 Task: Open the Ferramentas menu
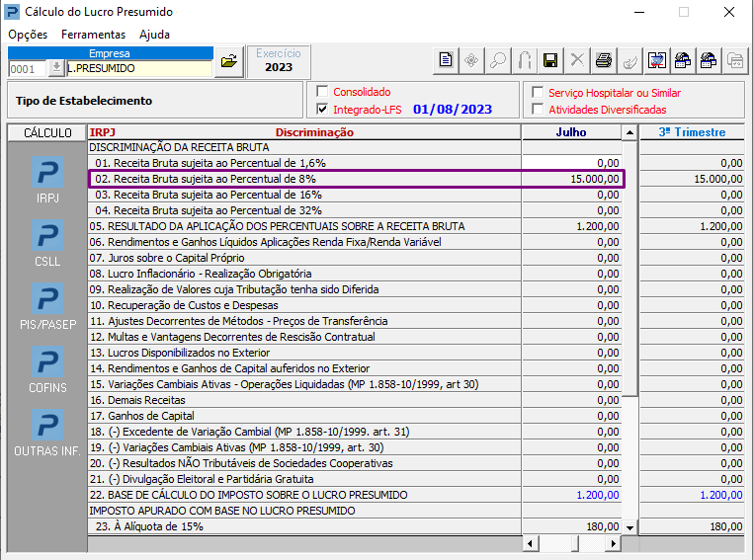[93, 35]
